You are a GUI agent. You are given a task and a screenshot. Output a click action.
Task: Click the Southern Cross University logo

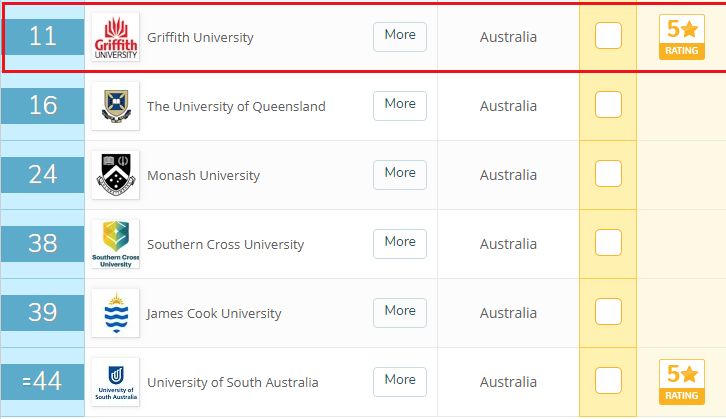tap(115, 244)
